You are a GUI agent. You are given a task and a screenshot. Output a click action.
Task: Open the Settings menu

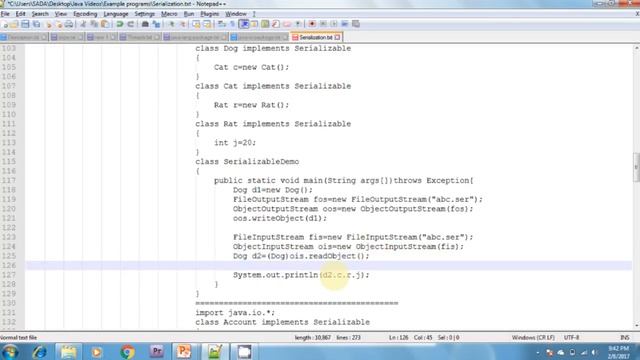144,14
